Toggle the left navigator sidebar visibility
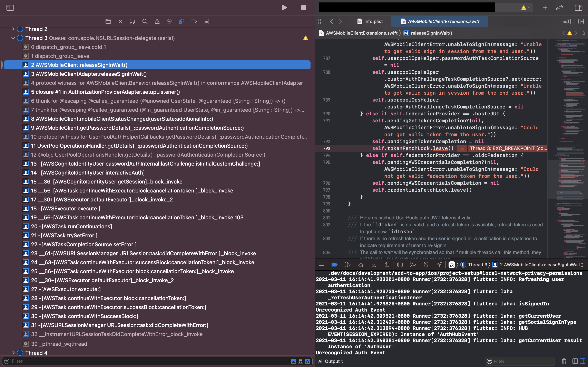Screen dimensions: 588x367 (x=10, y=8)
